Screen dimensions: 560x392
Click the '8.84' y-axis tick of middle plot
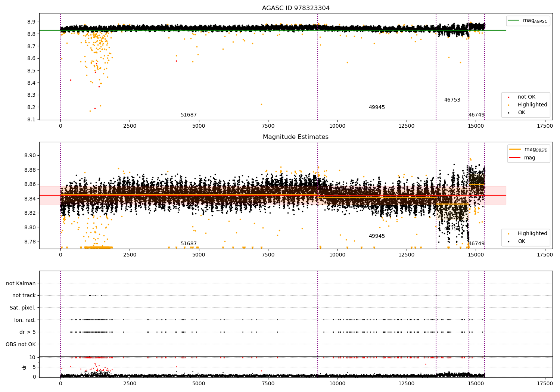30,199
